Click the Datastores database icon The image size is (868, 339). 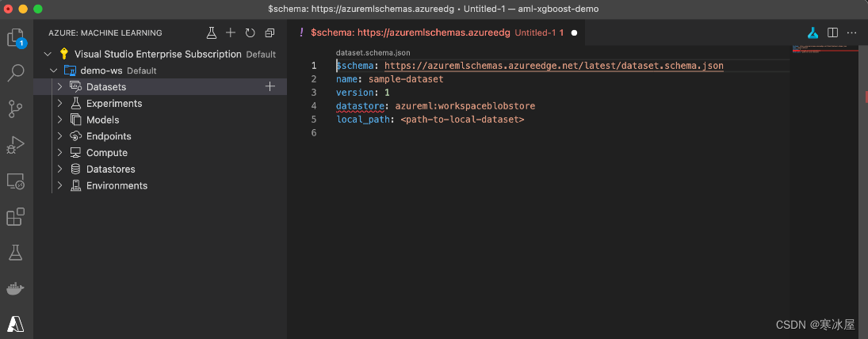(x=76, y=169)
